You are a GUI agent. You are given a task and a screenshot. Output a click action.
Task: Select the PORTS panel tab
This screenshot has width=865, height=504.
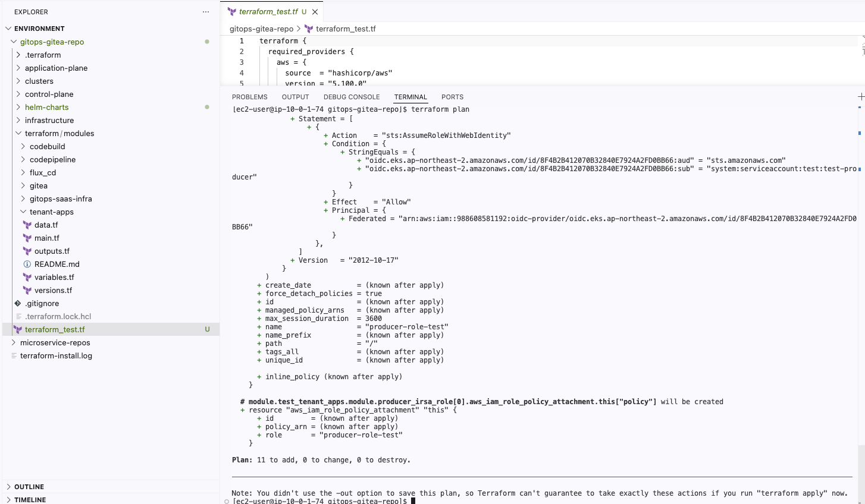tap(452, 97)
